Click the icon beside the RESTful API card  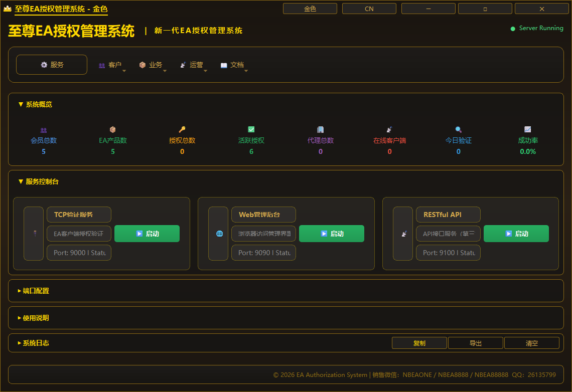[x=404, y=234]
